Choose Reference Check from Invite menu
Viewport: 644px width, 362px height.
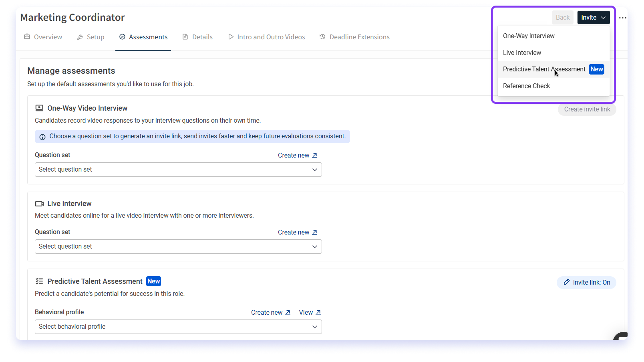click(553, 86)
